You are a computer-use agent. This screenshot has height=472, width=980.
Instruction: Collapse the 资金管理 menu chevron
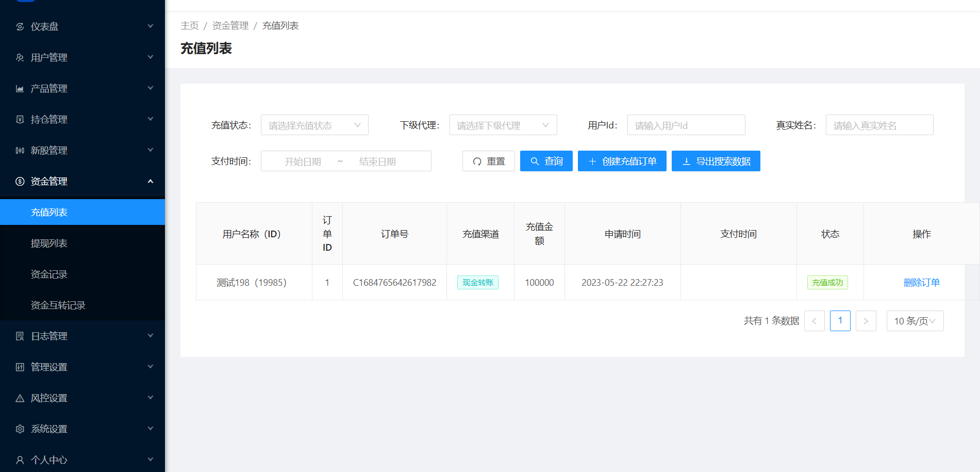click(151, 181)
